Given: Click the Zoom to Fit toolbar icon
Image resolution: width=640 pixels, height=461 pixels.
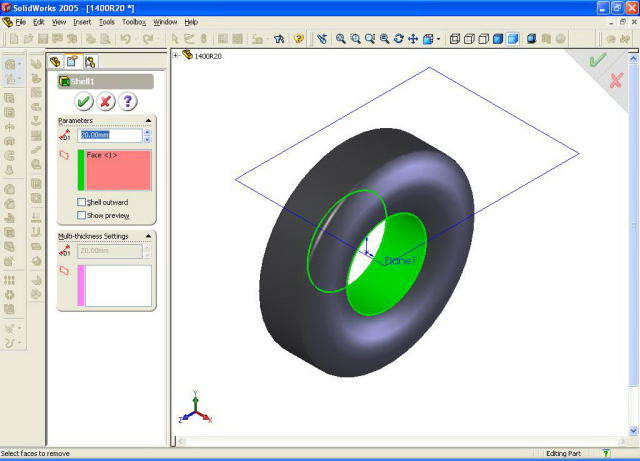Looking at the screenshot, I should [341, 39].
